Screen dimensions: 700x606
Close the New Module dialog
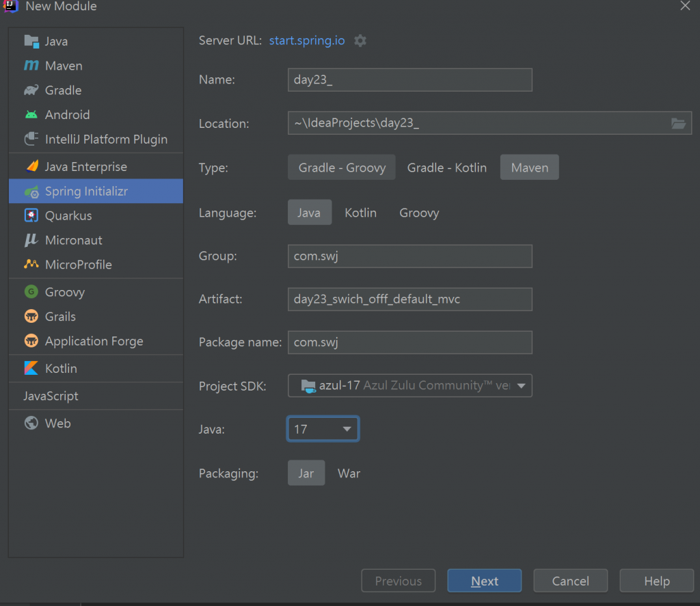pos(685,5)
